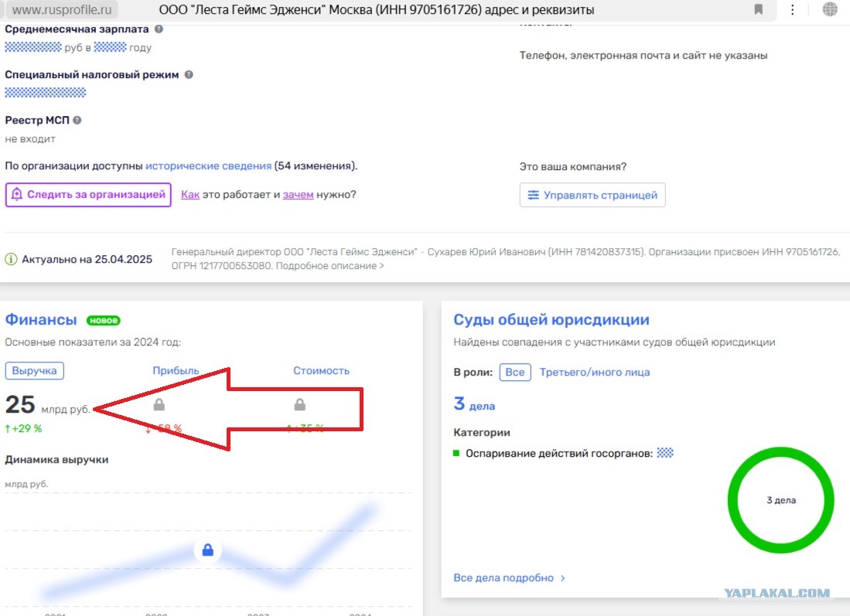Open the Как link

[190, 195]
